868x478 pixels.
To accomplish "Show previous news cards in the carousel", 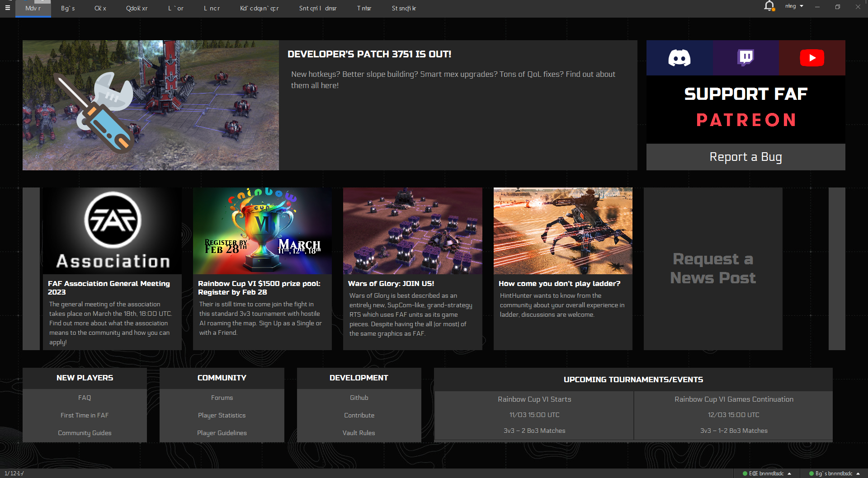I will click(x=31, y=269).
